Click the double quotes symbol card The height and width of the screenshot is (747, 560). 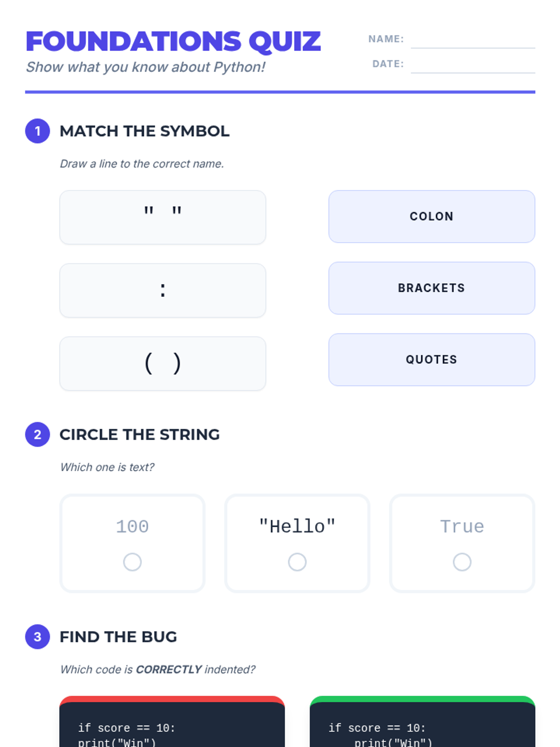163,217
